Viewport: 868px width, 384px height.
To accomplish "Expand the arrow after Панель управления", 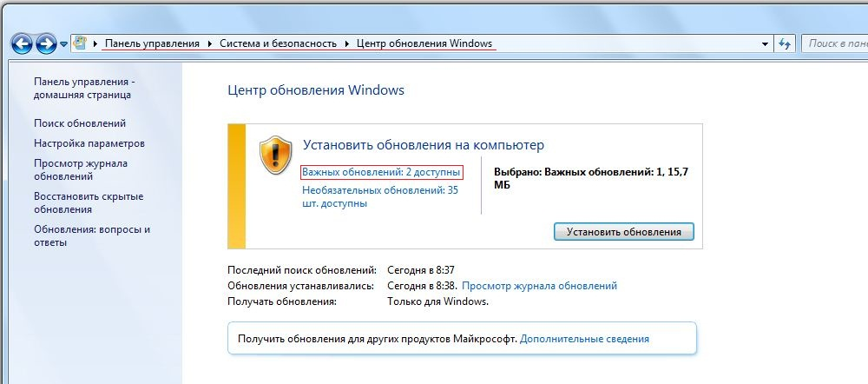I will 210,43.
